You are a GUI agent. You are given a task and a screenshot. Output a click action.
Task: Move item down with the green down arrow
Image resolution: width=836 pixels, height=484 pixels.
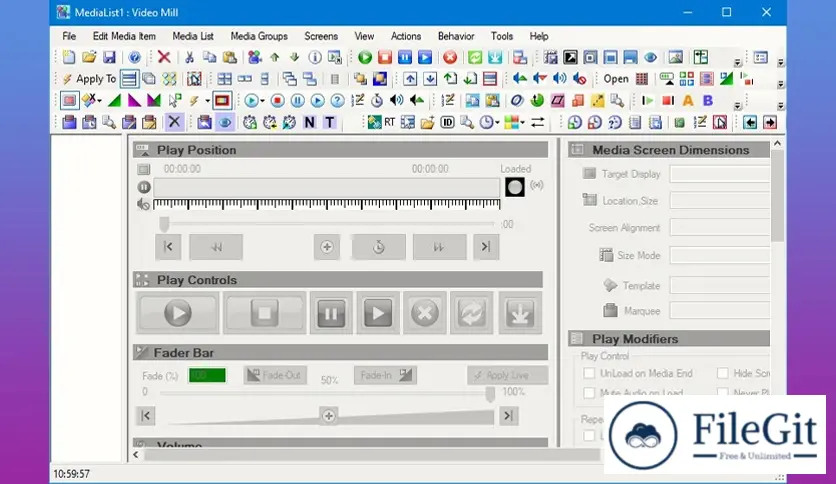(294, 57)
